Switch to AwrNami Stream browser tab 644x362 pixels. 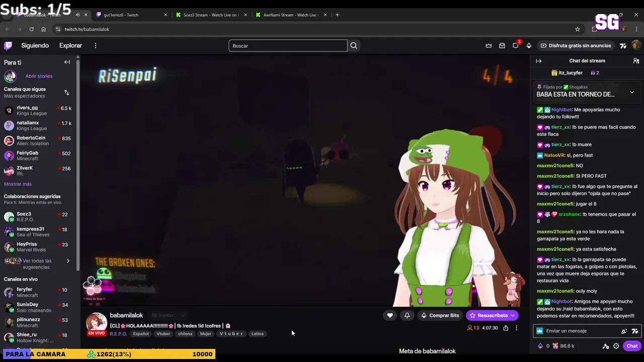[290, 15]
